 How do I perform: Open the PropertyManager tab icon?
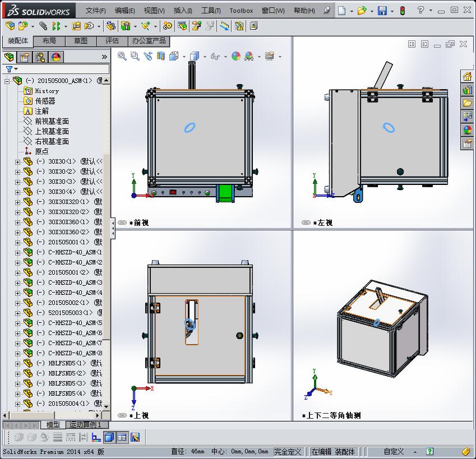(25, 57)
